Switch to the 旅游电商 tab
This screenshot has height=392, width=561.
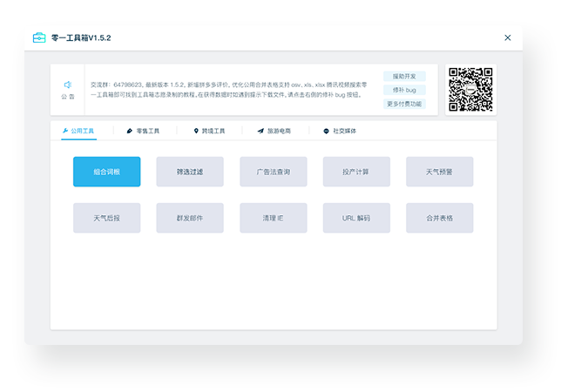click(274, 131)
